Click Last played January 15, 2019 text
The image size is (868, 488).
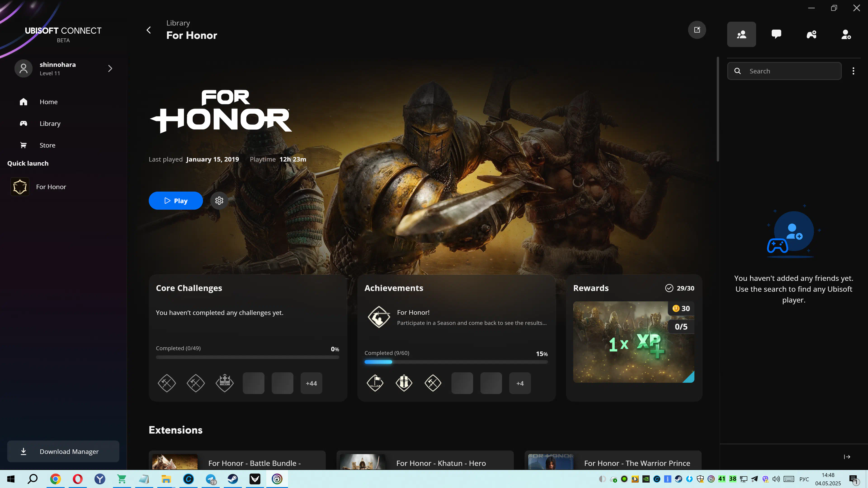click(x=194, y=159)
